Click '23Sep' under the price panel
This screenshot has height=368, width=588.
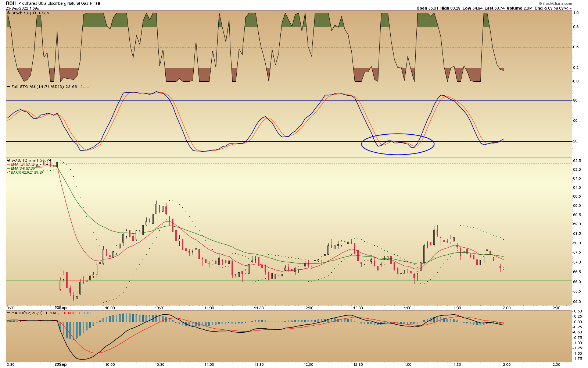point(60,308)
